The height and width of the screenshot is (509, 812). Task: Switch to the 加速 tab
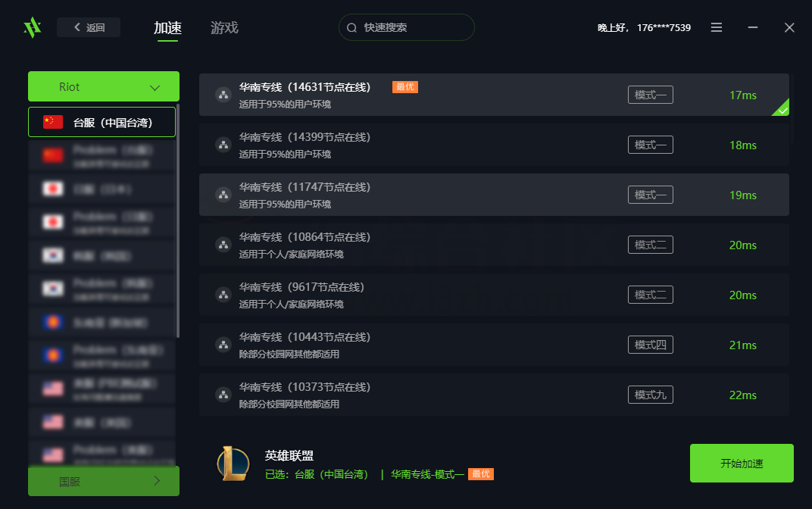168,28
